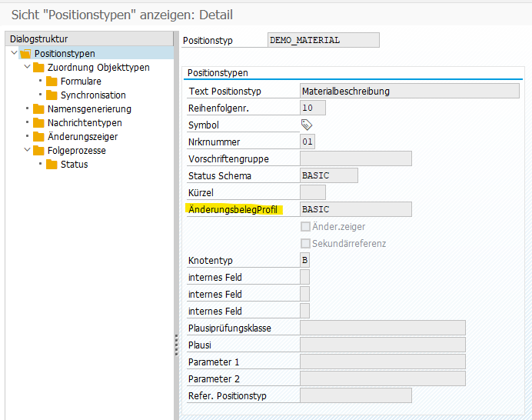Click the Positionstypen folder icon
The height and width of the screenshot is (420, 532).
(25, 54)
